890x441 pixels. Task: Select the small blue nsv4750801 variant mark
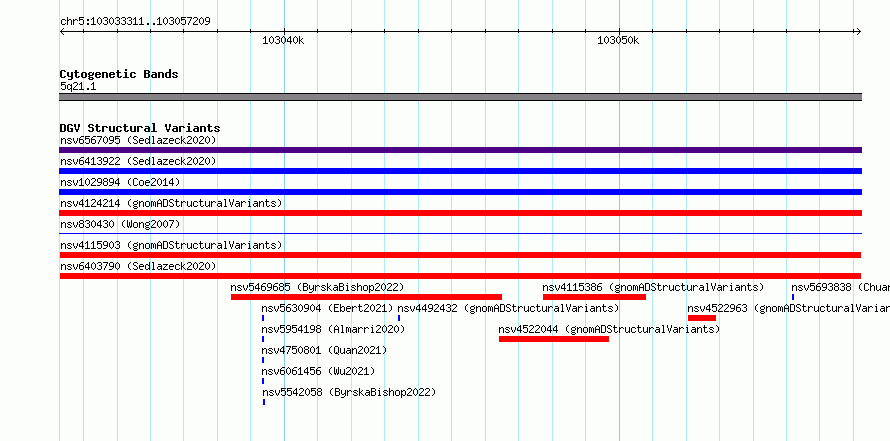click(x=263, y=360)
